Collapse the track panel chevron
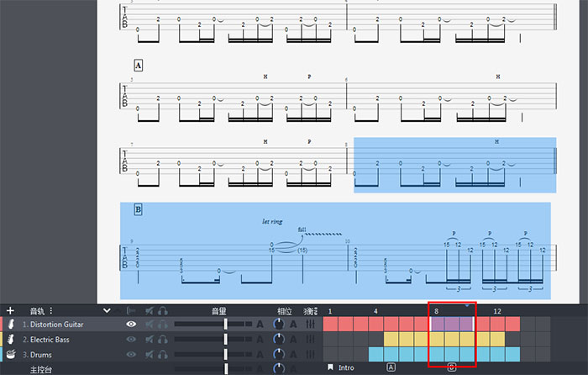 click(x=107, y=310)
